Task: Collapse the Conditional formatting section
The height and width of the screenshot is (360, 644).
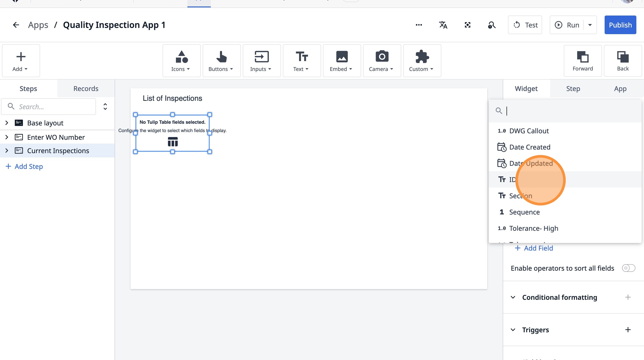Action: pyautogui.click(x=513, y=297)
